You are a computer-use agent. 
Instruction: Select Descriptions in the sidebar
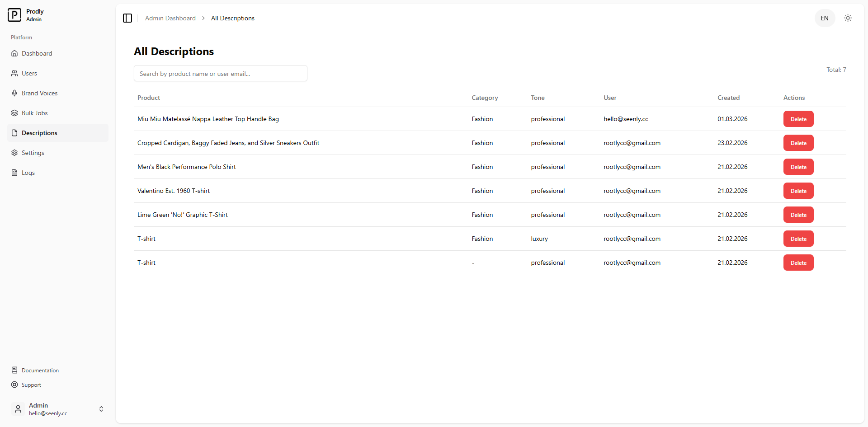point(39,133)
